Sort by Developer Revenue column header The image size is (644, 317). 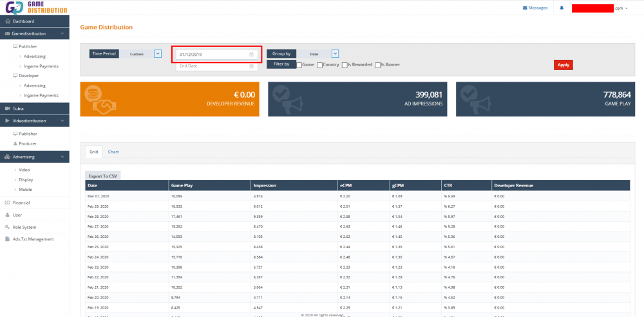coord(561,185)
